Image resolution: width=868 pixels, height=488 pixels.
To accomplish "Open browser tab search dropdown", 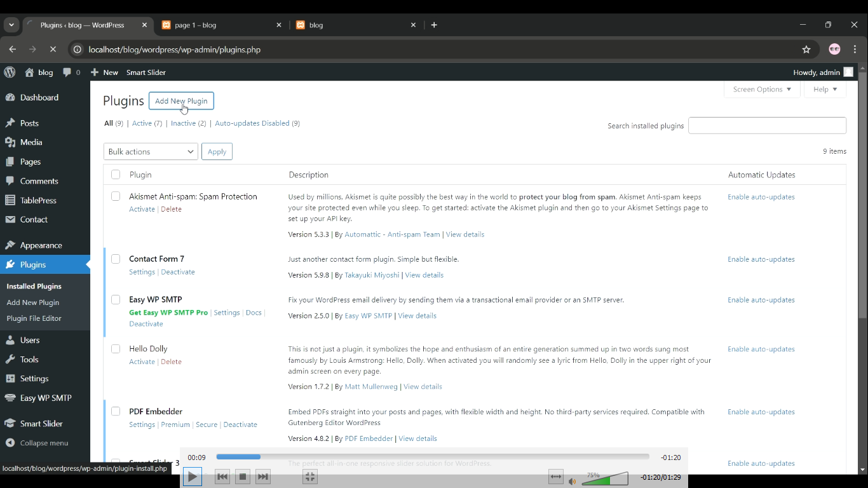I will click(x=11, y=25).
